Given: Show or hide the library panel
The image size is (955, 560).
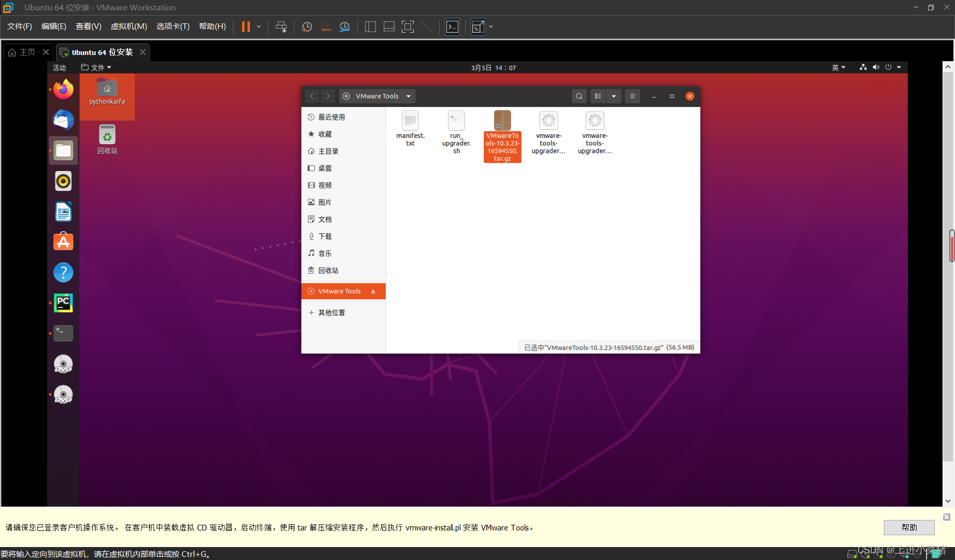Looking at the screenshot, I should tap(370, 26).
